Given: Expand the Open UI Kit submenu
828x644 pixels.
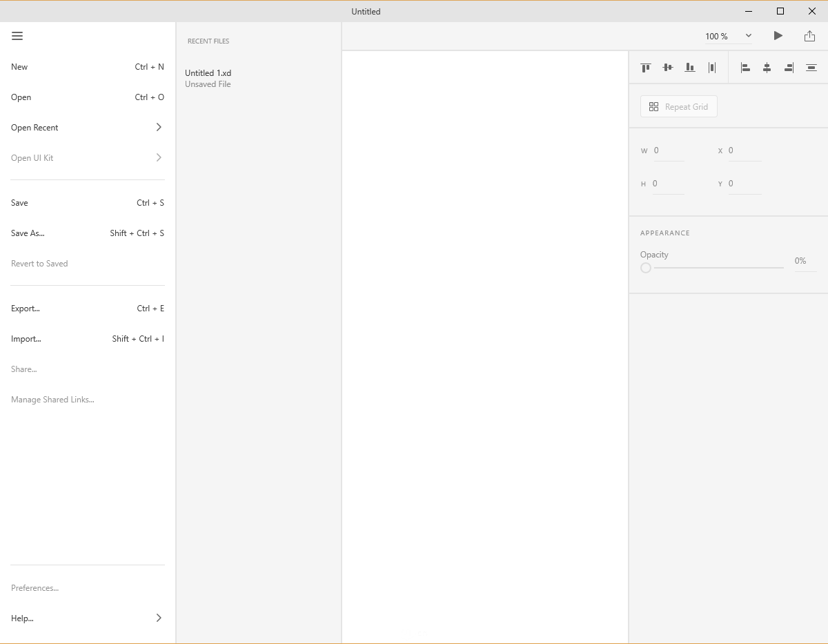Looking at the screenshot, I should tap(88, 157).
